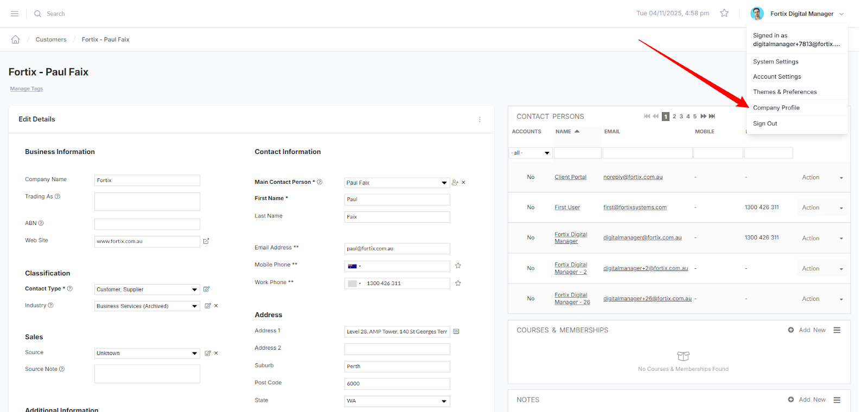Star this page as favorite
Viewport: 868px width, 412px height.
724,13
